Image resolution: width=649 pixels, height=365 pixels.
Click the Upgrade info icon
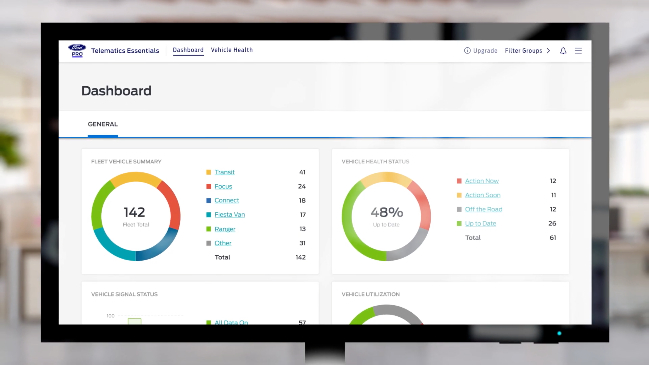467,50
